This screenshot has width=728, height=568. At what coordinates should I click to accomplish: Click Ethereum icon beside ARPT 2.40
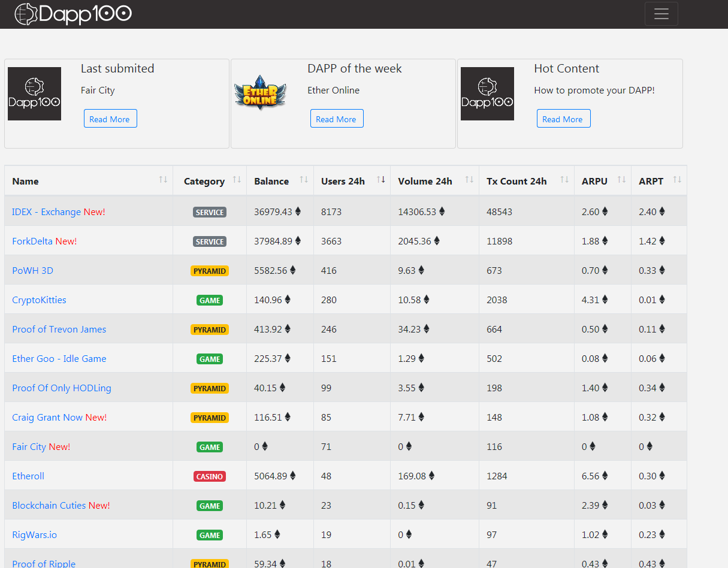click(x=662, y=212)
